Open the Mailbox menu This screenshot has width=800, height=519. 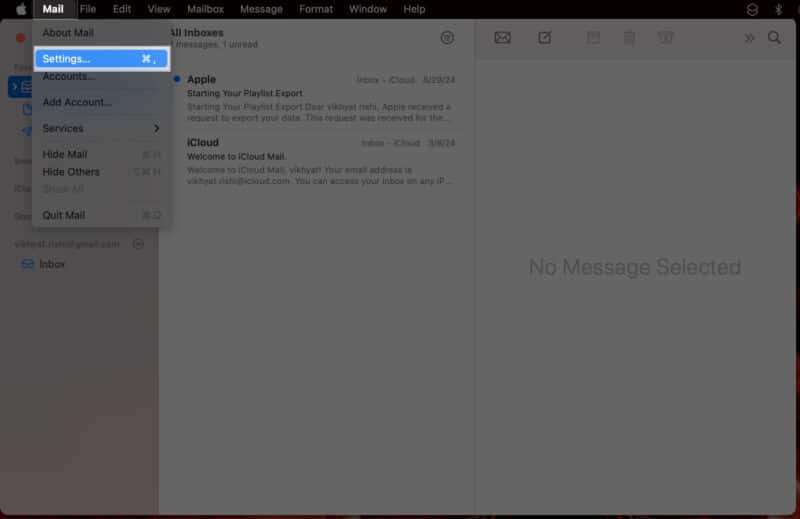point(205,9)
